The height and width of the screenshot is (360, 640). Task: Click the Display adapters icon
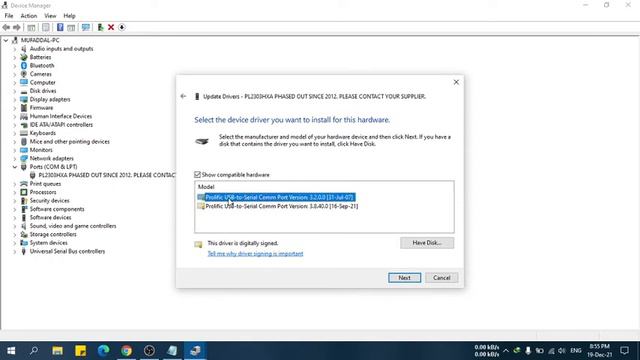click(24, 99)
